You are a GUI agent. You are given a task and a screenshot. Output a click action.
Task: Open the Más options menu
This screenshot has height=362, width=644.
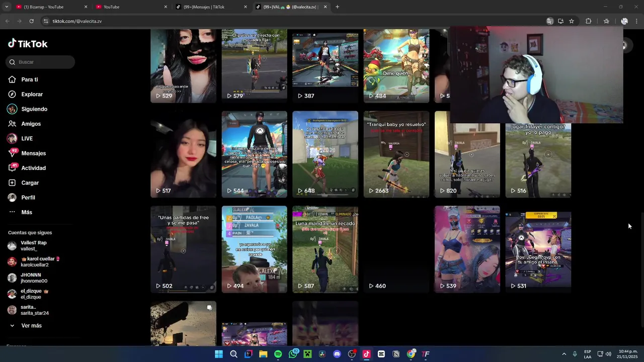click(x=26, y=212)
